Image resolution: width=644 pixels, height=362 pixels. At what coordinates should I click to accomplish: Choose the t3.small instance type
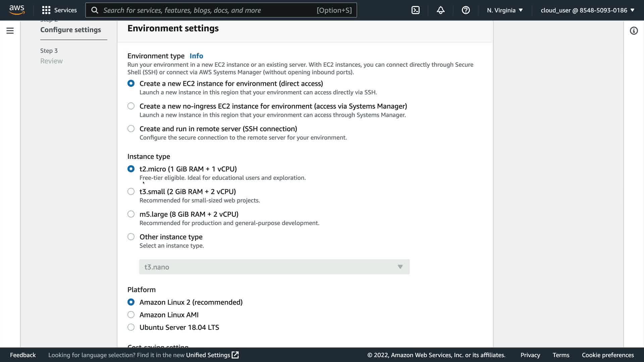coord(131,192)
